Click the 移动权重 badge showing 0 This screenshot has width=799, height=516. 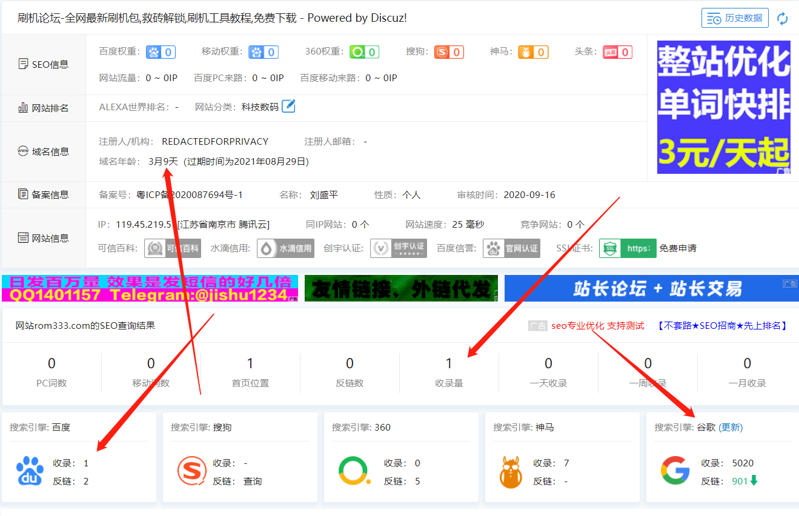point(263,52)
